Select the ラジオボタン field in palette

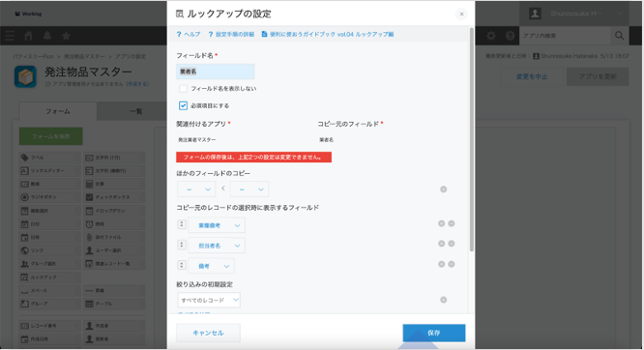click(49, 197)
